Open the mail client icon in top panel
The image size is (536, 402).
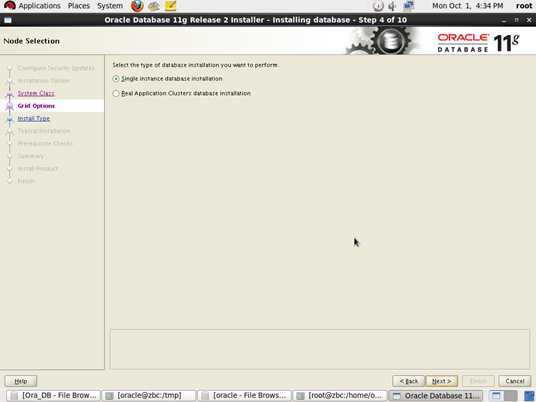coord(154,6)
